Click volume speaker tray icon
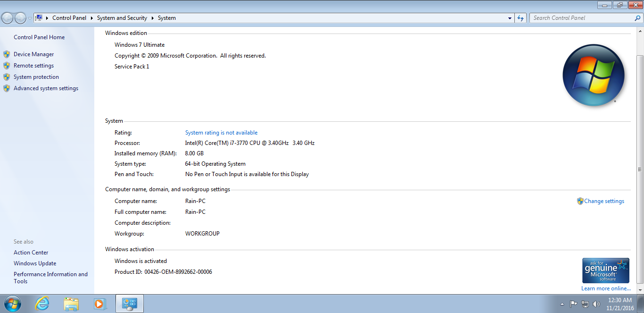Image resolution: width=644 pixels, height=313 pixels. [x=596, y=304]
